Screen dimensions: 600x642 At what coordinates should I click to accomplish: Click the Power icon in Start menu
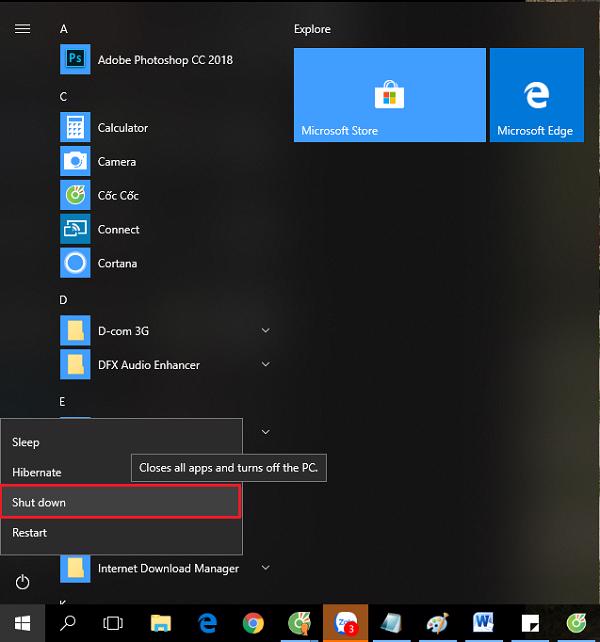(x=22, y=582)
